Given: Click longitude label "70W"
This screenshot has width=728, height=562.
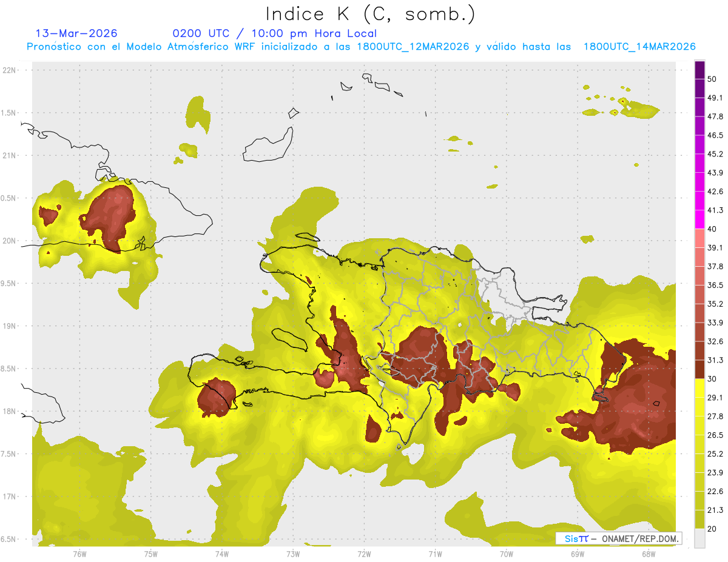Looking at the screenshot, I should coord(507,554).
